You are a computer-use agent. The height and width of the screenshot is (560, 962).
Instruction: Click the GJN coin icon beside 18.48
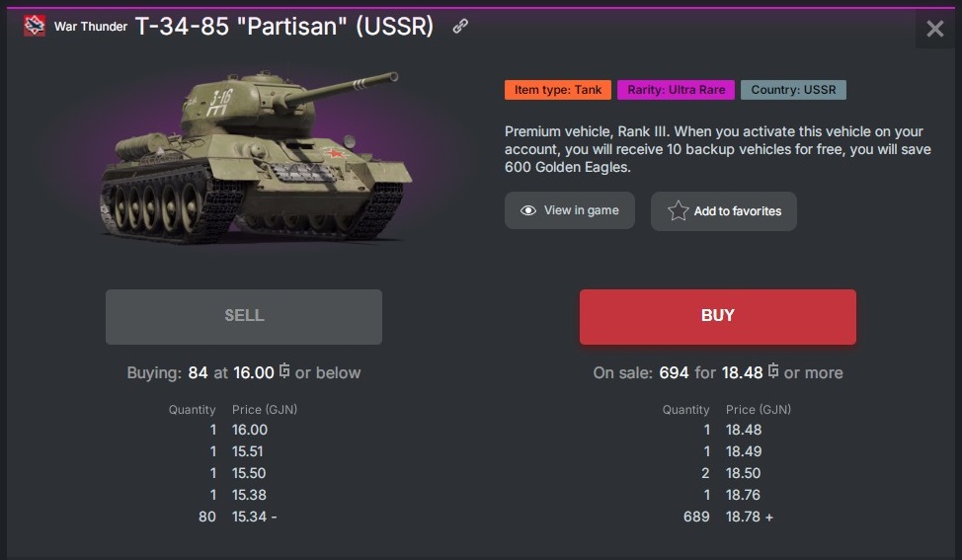[773, 372]
